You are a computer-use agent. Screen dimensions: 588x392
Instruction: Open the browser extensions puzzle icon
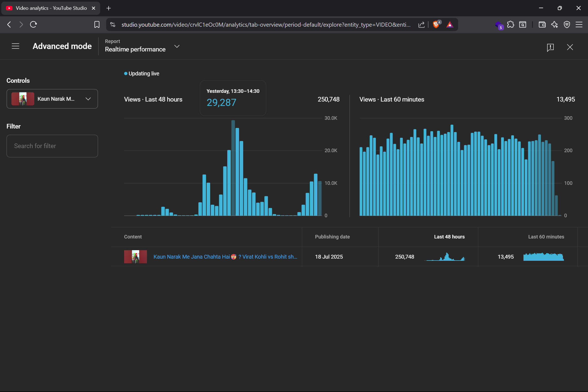point(511,24)
